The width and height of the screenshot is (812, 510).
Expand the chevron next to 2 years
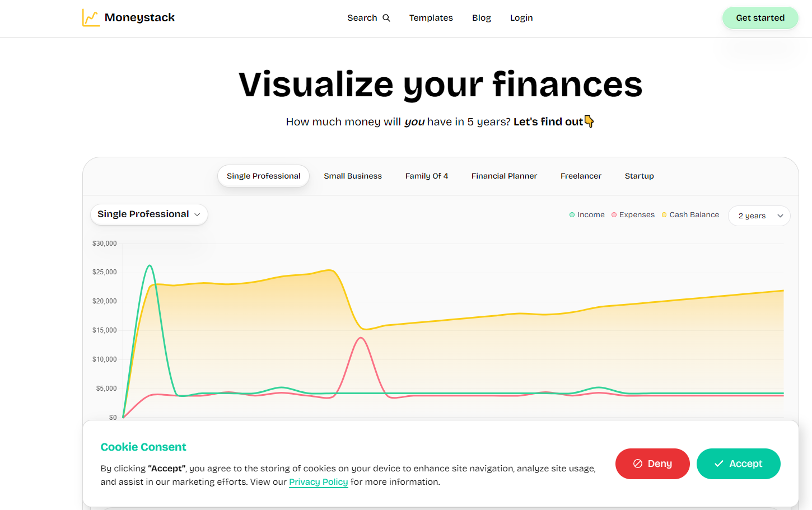point(780,216)
